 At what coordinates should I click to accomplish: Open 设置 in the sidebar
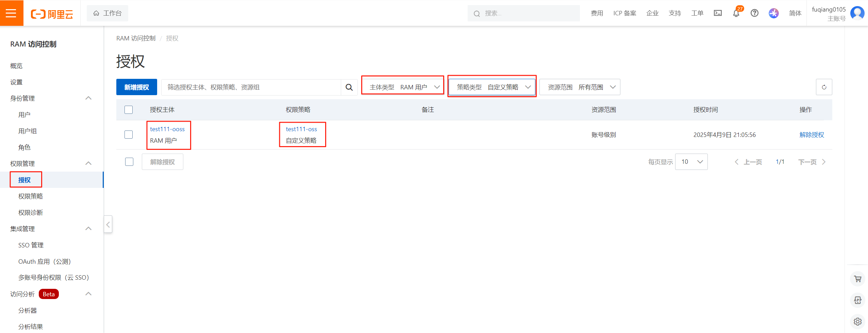(16, 82)
